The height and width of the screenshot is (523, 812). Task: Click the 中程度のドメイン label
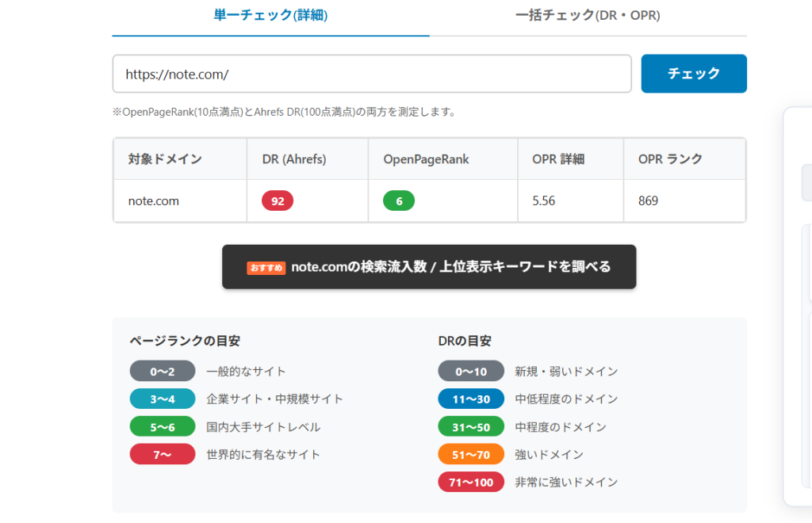pos(561,427)
